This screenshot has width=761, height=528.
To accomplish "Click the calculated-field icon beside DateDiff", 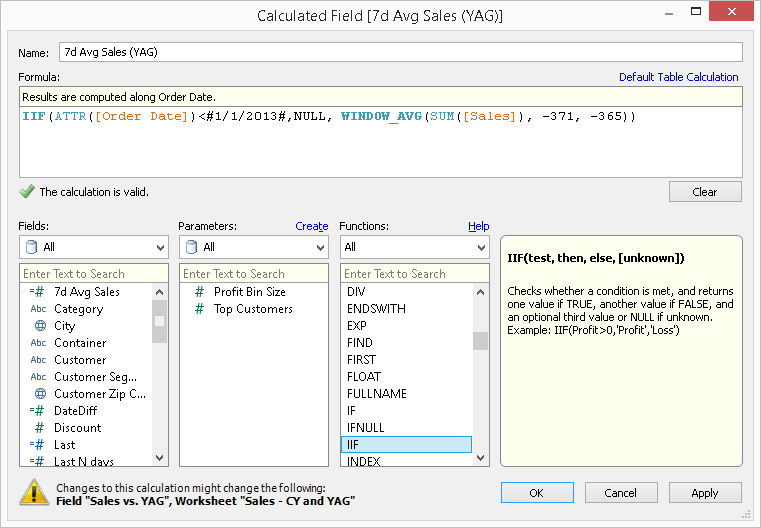I will 38,411.
